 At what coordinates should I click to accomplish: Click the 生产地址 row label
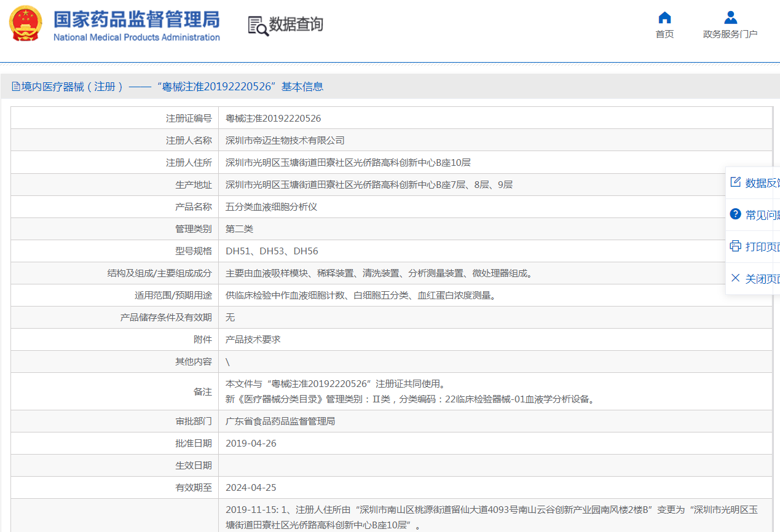194,185
